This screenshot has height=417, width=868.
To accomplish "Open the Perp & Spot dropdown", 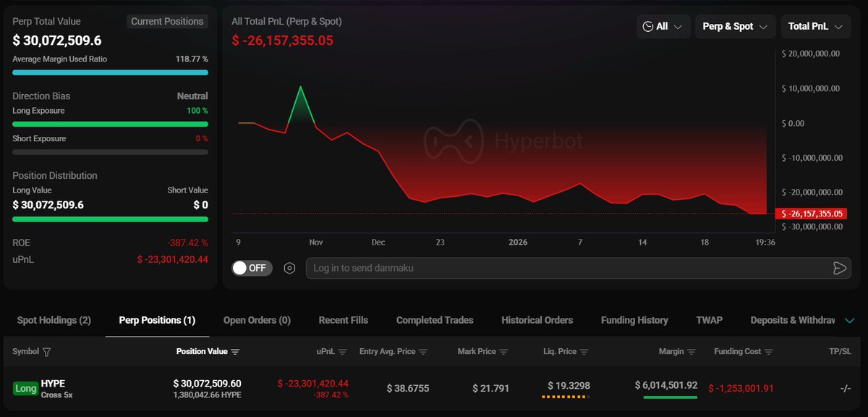I will tap(735, 27).
